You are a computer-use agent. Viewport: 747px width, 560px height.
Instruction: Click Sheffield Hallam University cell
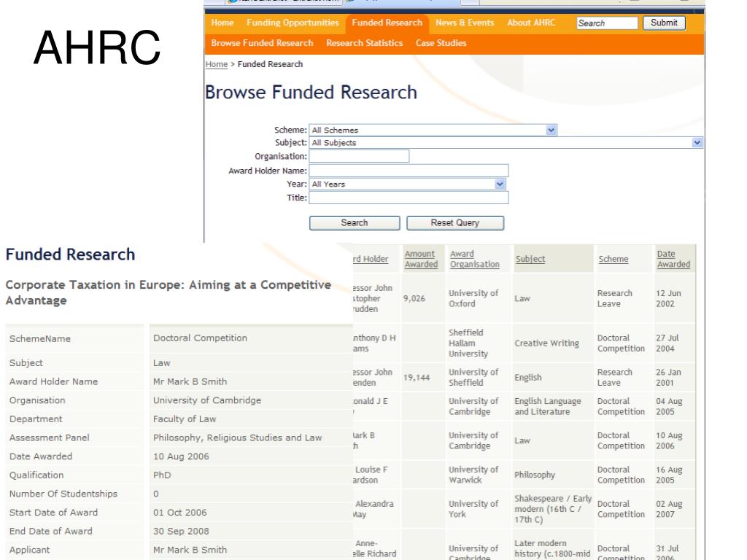(x=468, y=343)
